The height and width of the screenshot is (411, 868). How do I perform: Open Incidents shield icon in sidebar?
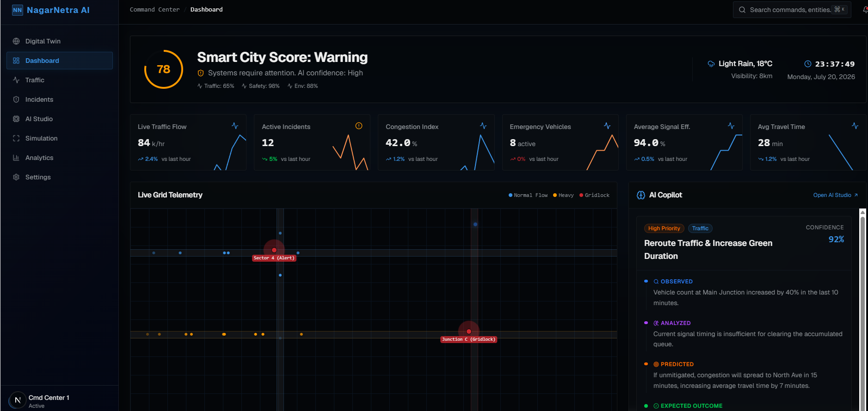16,99
